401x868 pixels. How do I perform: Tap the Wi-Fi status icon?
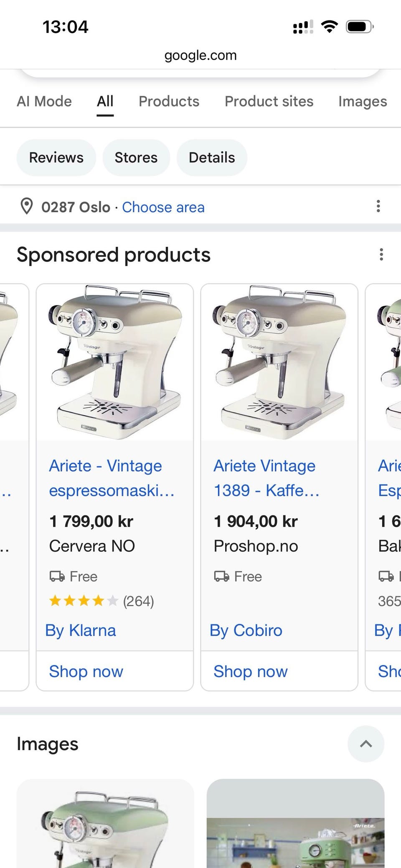(330, 27)
